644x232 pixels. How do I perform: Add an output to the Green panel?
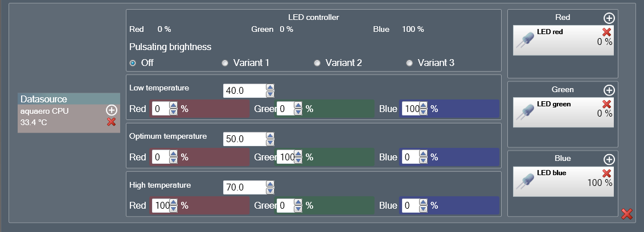pos(609,90)
